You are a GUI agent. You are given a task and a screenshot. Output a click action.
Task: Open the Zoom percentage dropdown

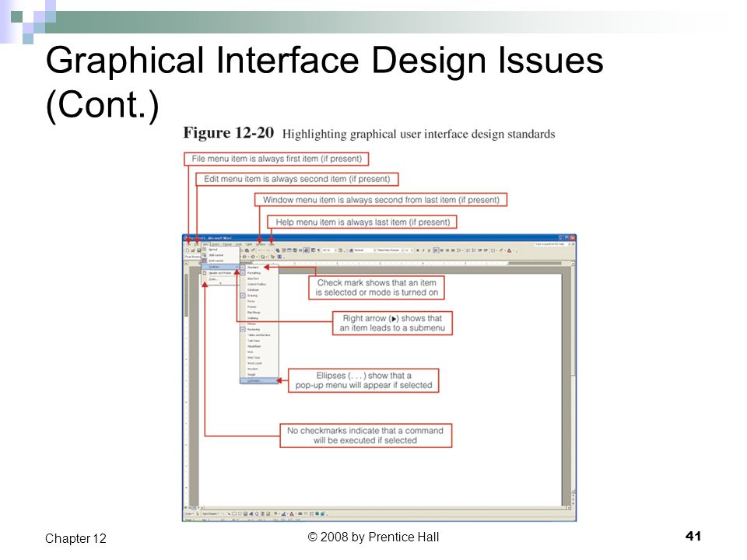click(335, 250)
